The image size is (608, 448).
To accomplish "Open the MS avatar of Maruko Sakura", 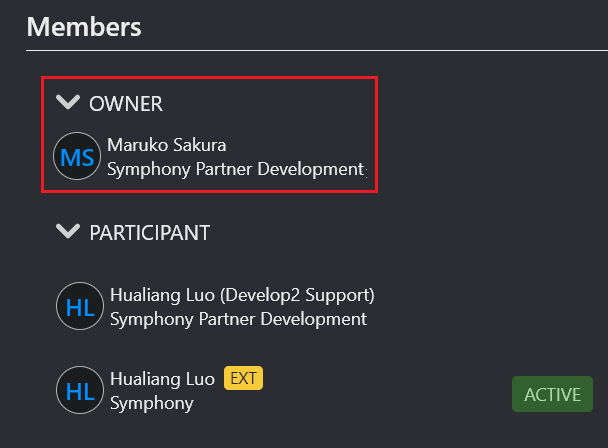I will tap(77, 156).
